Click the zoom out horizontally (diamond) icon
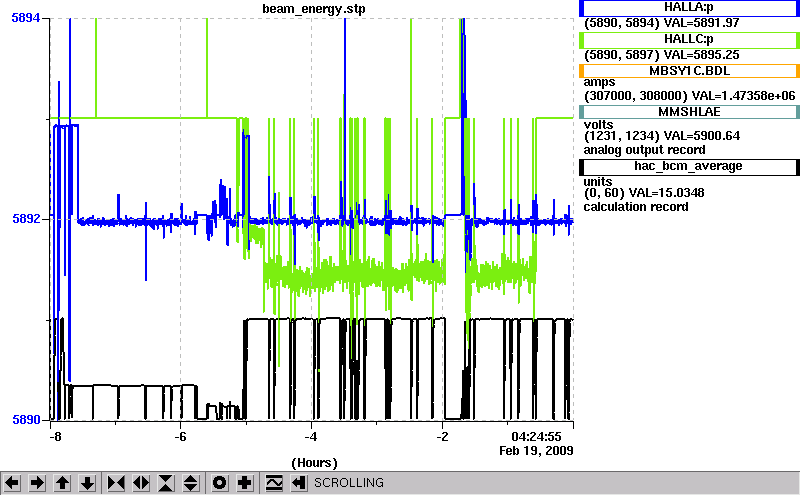The height and width of the screenshot is (495, 800). 141,482
